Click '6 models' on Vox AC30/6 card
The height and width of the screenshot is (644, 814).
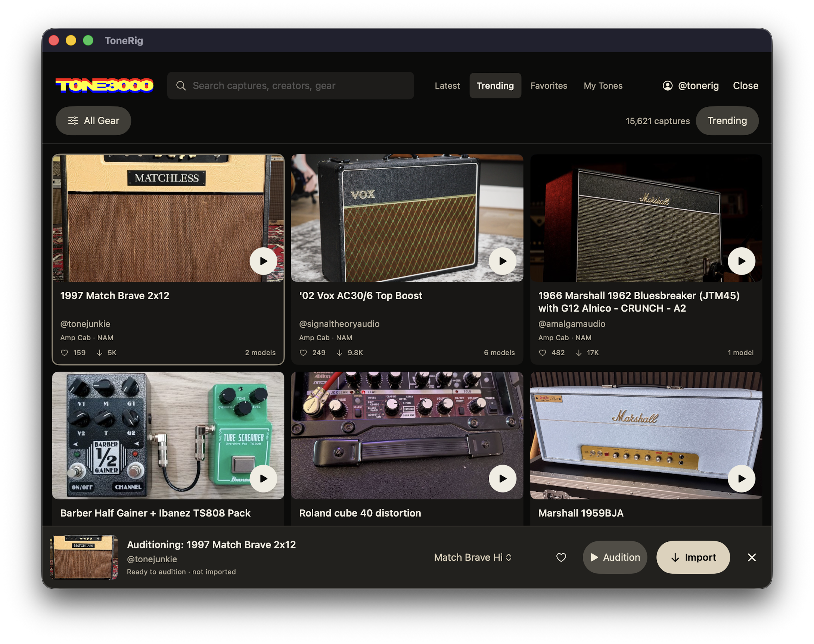[499, 353]
